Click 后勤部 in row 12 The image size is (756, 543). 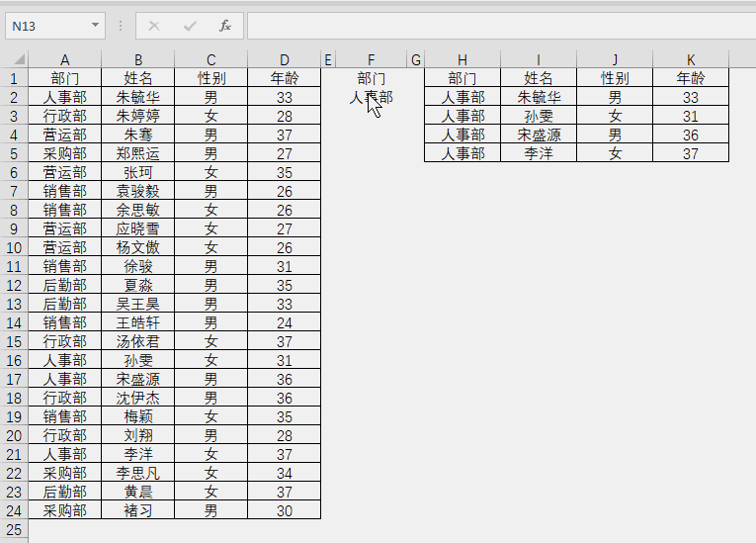pos(65,285)
